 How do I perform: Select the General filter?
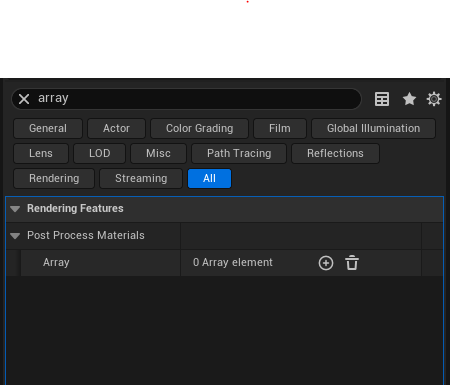[x=48, y=128]
